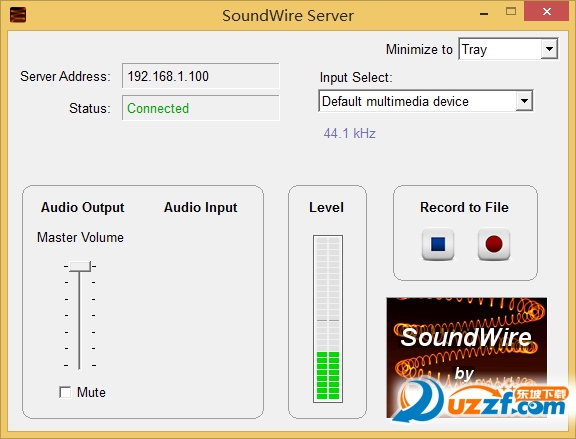Close the SoundWire Server window
The image size is (576, 439).
(547, 12)
